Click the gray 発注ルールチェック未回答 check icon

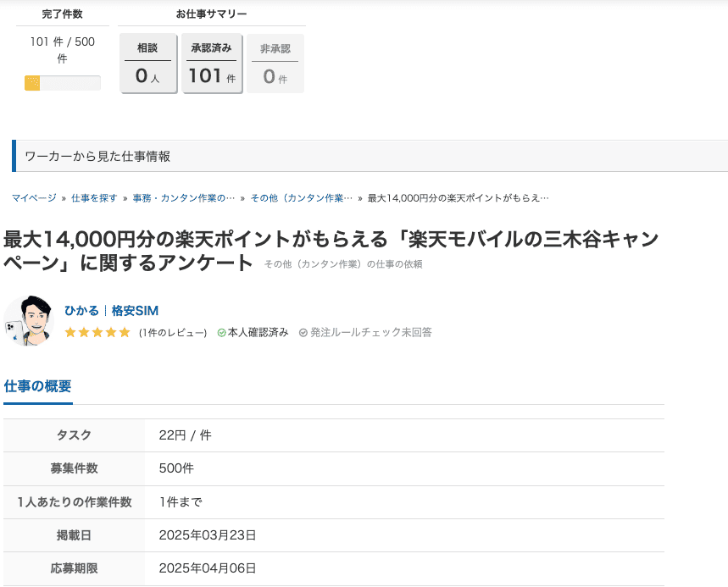303,333
